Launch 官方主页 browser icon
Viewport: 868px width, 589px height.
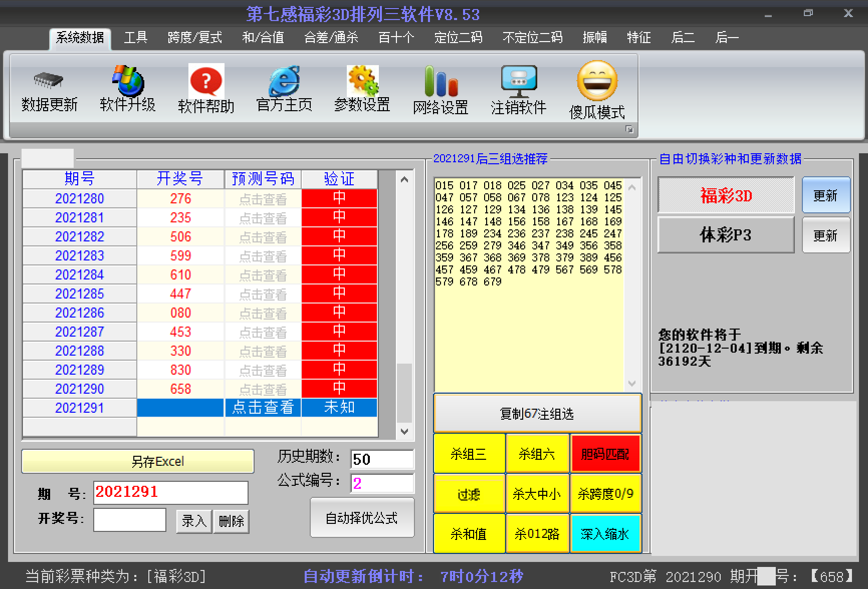click(x=284, y=80)
